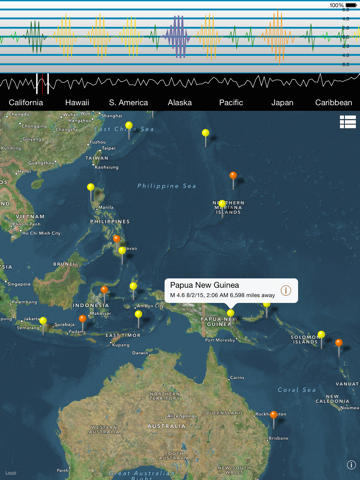Screen dimensions: 360x480
Task: Tap the battery indicator in status bar
Action: click(351, 5)
